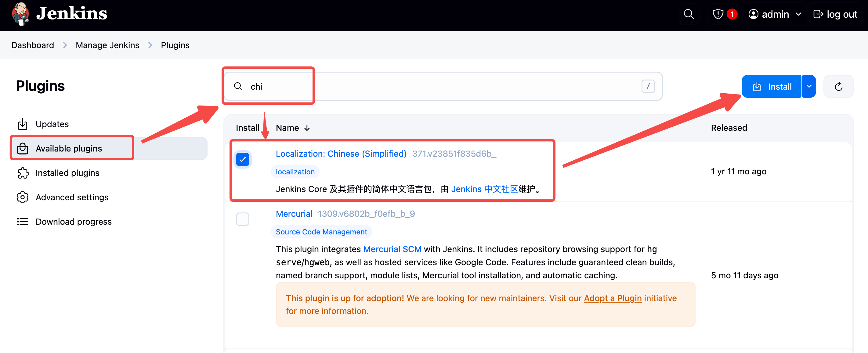Click the version text 1309.v6802b_f0efb_b_9
The image size is (868, 353).
366,214
